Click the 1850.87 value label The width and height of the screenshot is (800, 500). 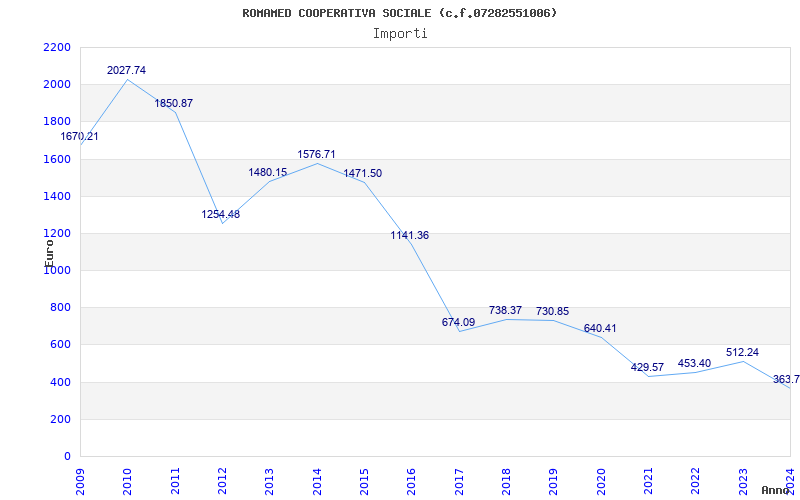173,103
